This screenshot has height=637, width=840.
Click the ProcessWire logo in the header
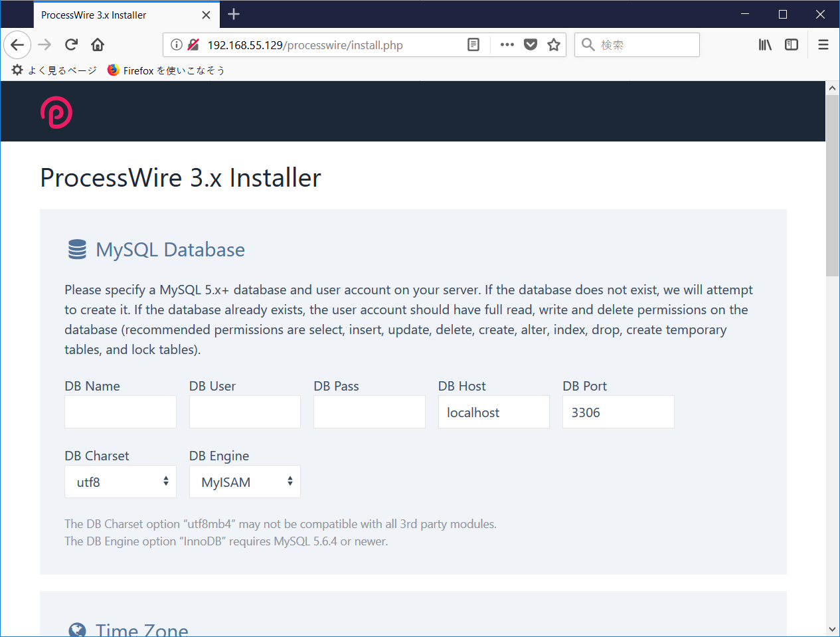point(56,112)
